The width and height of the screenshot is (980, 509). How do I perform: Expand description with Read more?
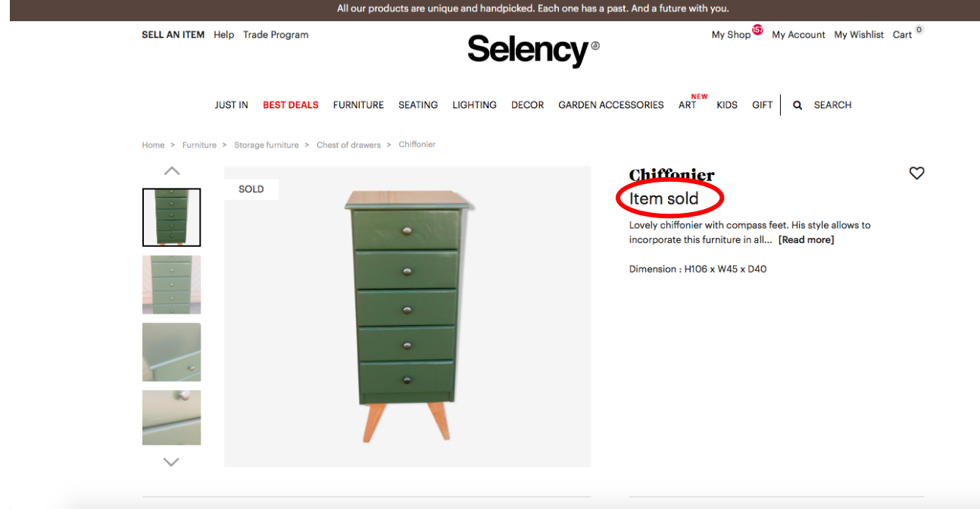pyautogui.click(x=806, y=240)
